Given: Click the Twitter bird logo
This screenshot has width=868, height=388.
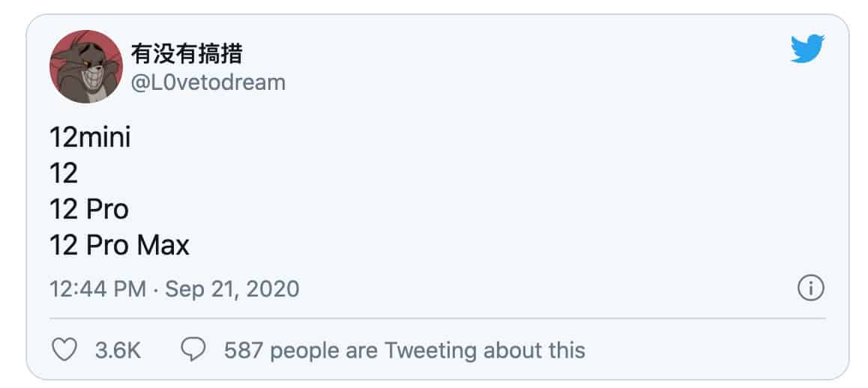Looking at the screenshot, I should (807, 49).
